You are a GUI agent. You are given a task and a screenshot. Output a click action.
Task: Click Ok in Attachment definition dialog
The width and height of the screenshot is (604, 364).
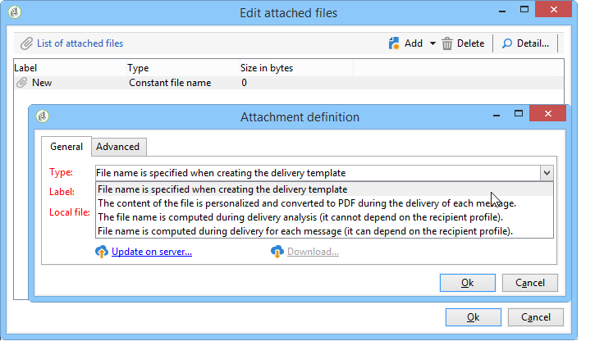pyautogui.click(x=468, y=283)
